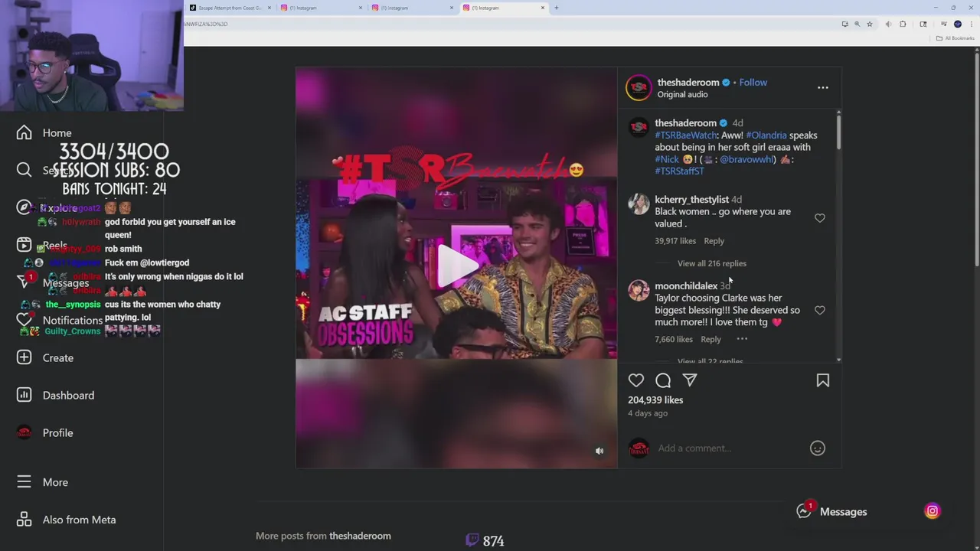Click Original audio under theshaderoom
The height and width of the screenshot is (551, 980).
point(682,94)
